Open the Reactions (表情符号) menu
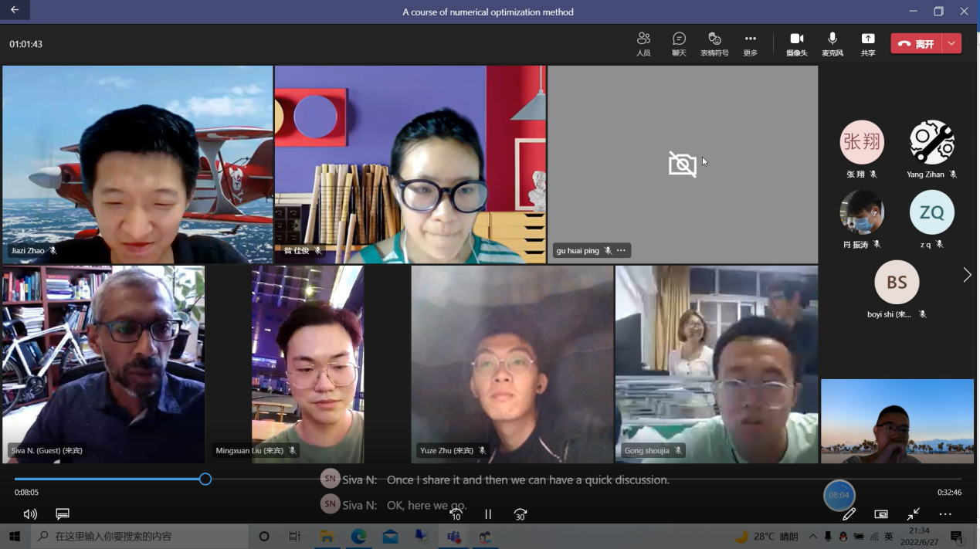The image size is (980, 549). (714, 44)
